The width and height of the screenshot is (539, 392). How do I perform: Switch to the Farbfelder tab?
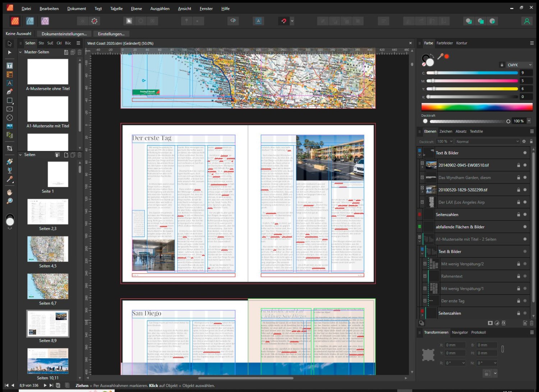point(444,43)
